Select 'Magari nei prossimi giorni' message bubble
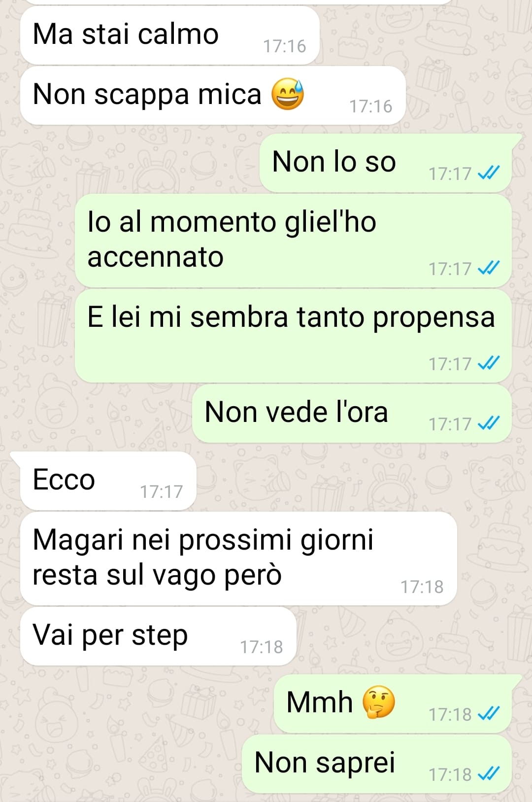 pos(238,558)
